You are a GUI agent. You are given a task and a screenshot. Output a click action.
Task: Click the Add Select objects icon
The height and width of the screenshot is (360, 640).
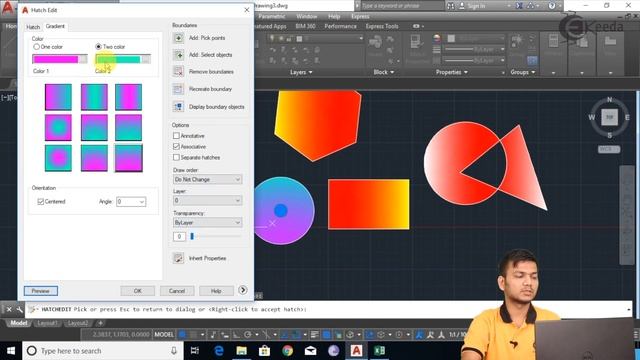point(178,55)
